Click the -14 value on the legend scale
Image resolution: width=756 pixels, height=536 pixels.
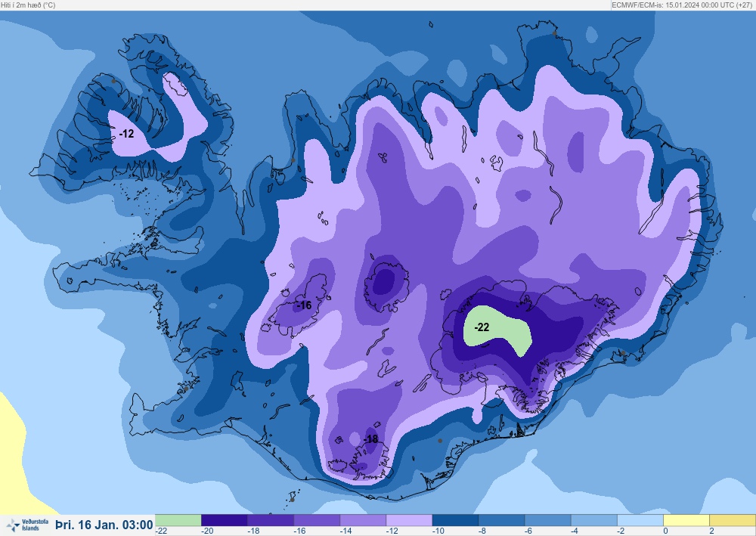pos(346,531)
